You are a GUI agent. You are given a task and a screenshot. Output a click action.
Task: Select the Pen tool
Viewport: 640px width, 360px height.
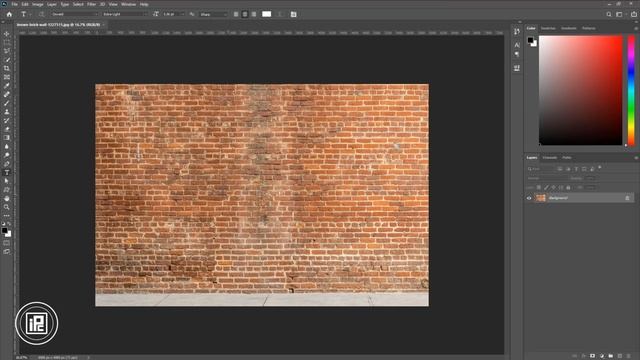coord(7,164)
